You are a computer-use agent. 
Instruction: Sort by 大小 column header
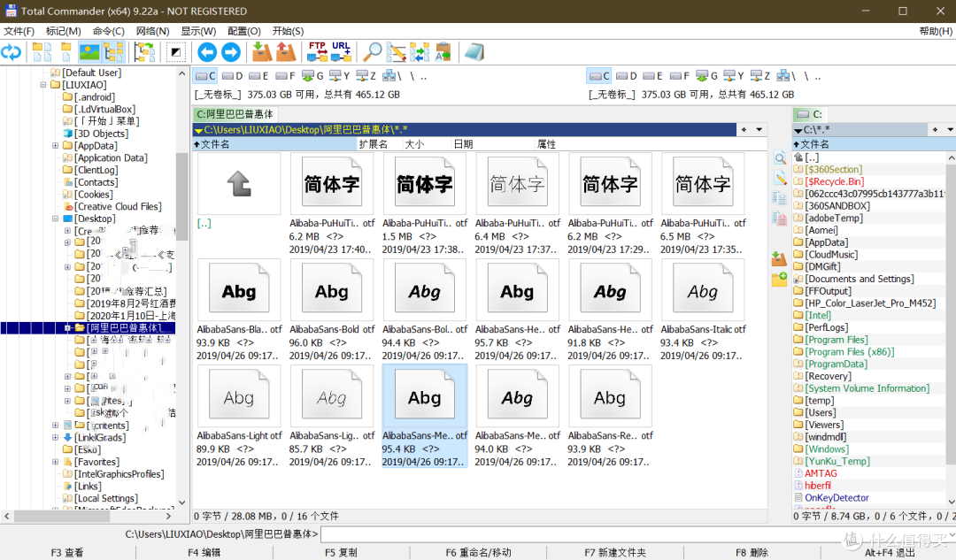pyautogui.click(x=414, y=144)
